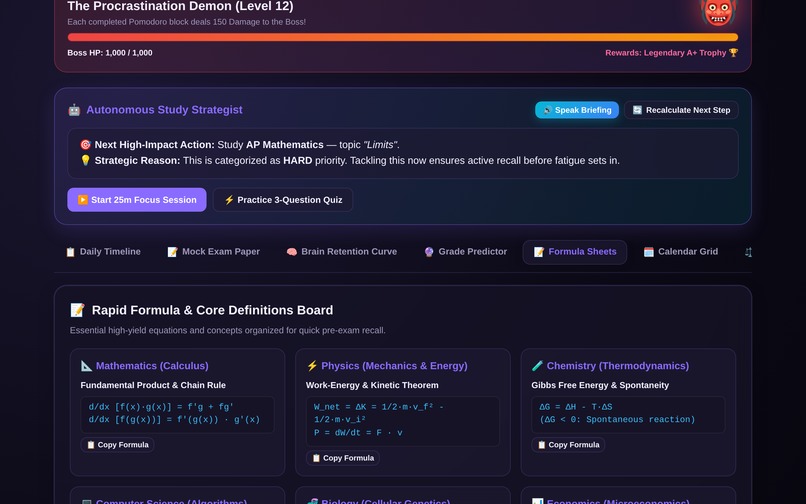The width and height of the screenshot is (806, 504).
Task: Start the 25m Focus Session
Action: click(137, 200)
